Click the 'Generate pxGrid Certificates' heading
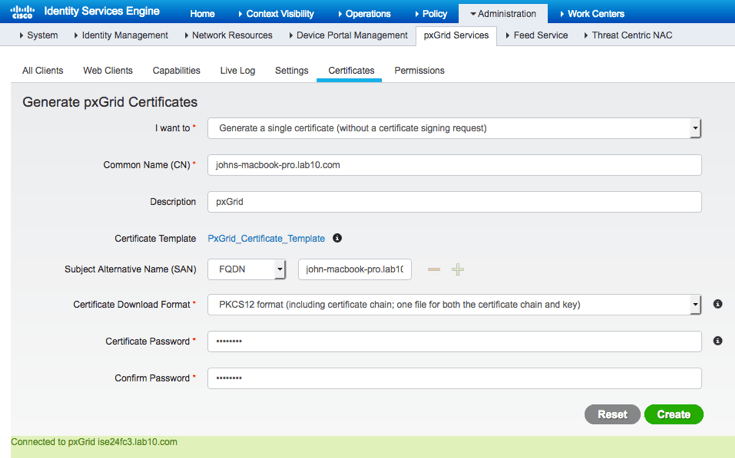Image resolution: width=735 pixels, height=458 pixels. 110,102
